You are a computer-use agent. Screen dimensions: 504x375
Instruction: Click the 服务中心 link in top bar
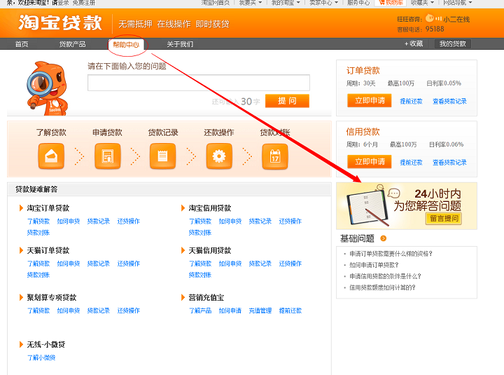[x=359, y=2]
